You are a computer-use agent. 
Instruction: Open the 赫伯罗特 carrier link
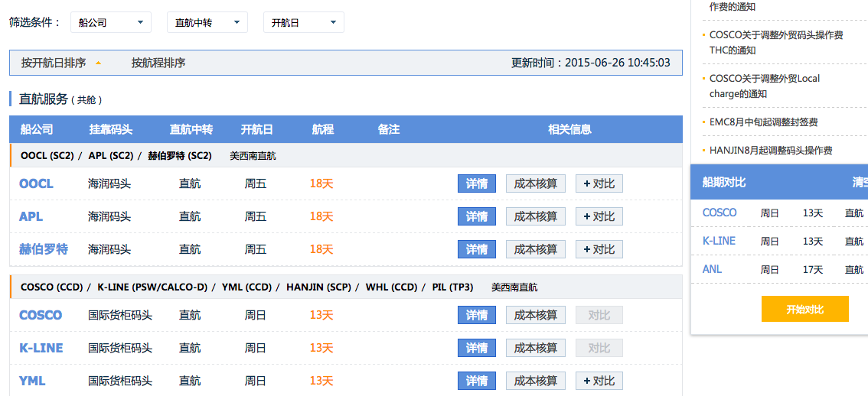(x=43, y=249)
